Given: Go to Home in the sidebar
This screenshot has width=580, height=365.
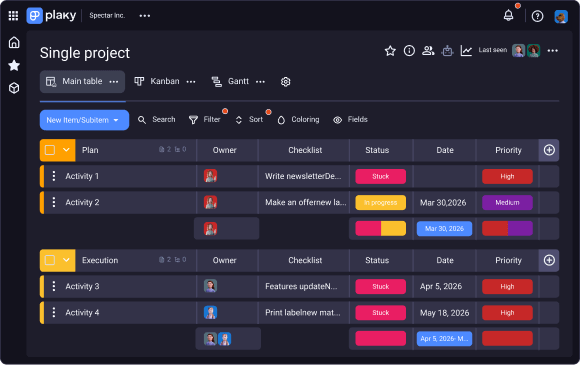Looking at the screenshot, I should 14,43.
